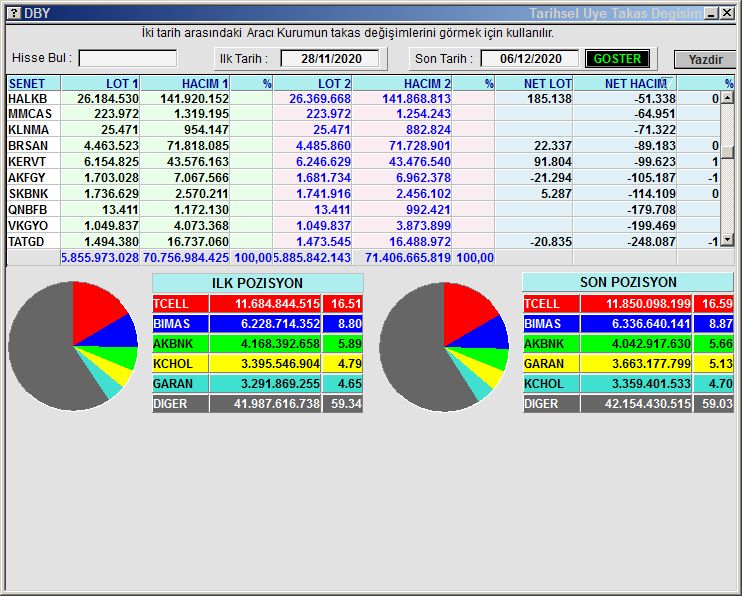742x596 pixels.
Task: Click the ILK POZISYON header
Action: (257, 283)
